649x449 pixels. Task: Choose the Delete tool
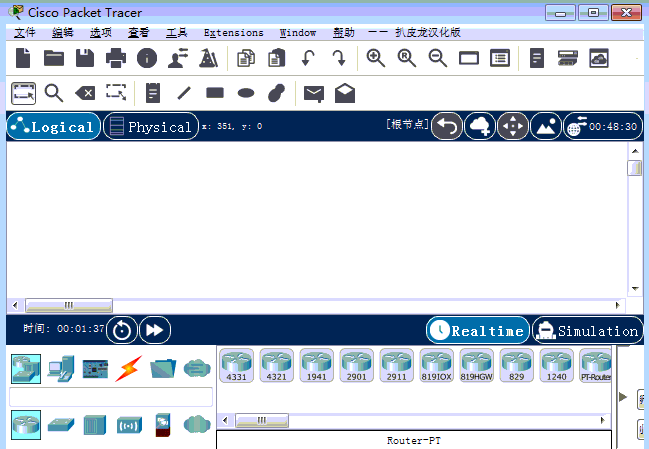(x=85, y=93)
